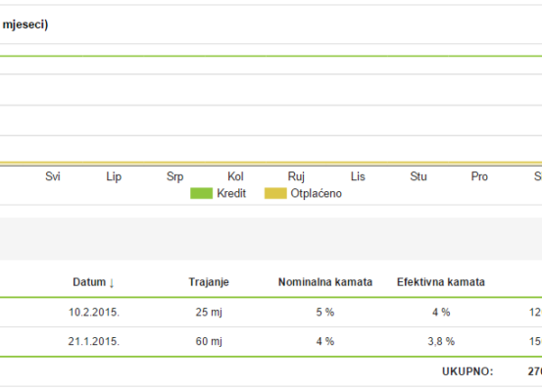542x392 pixels.
Task: Click the Efektivna kamata column header
Action: (x=441, y=282)
